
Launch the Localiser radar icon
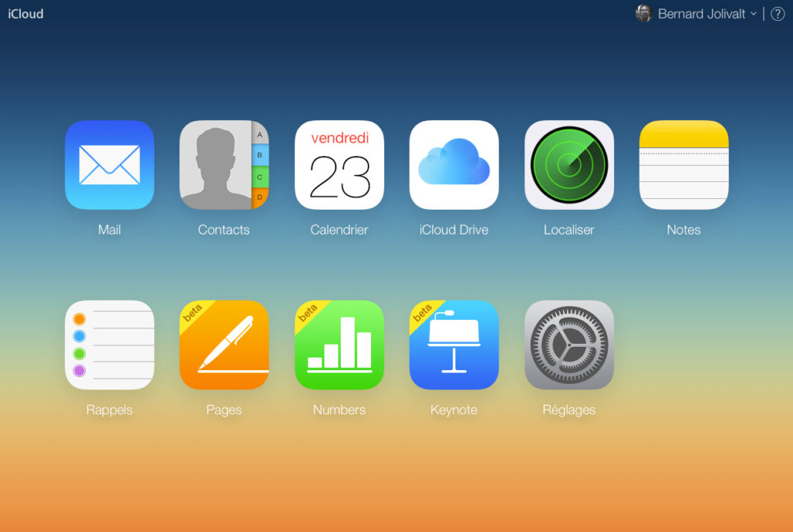point(569,165)
